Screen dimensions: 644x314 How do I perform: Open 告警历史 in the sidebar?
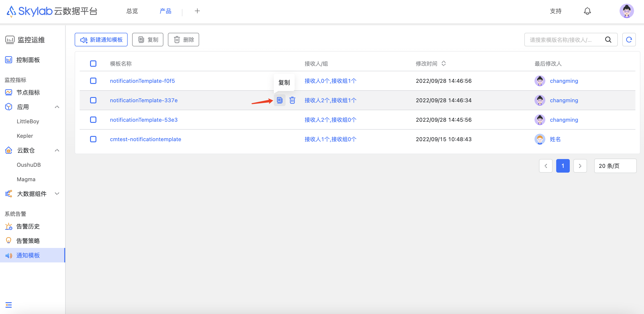pos(28,226)
